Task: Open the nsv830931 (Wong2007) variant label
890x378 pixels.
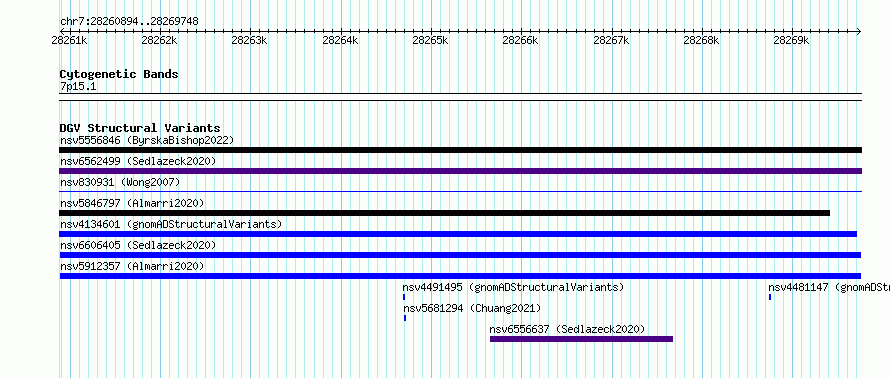Action: (x=120, y=182)
